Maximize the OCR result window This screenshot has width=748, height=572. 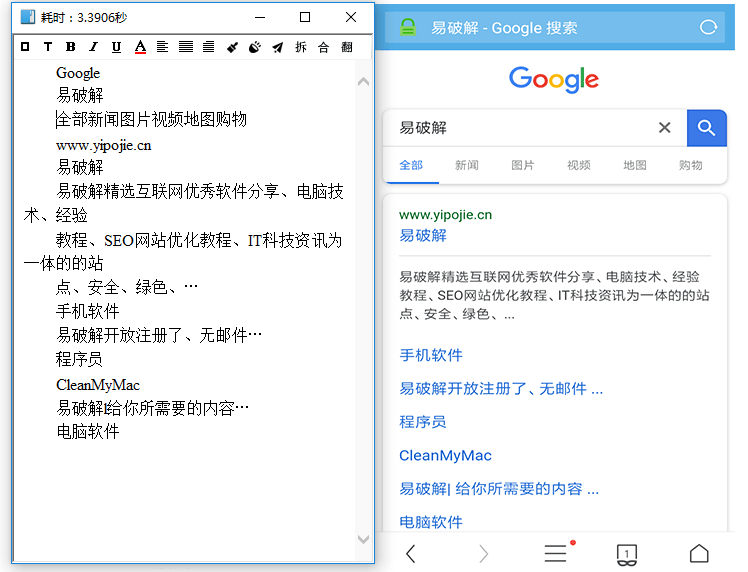click(305, 17)
